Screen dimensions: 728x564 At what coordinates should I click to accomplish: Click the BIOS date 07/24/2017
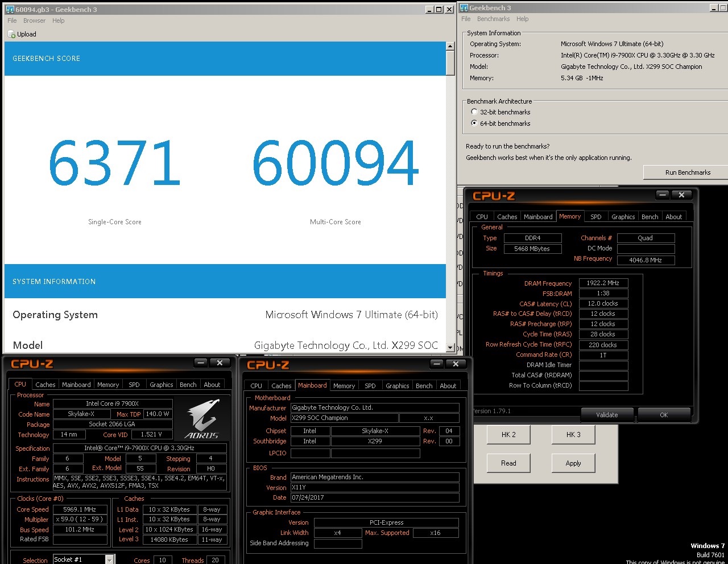(375, 497)
